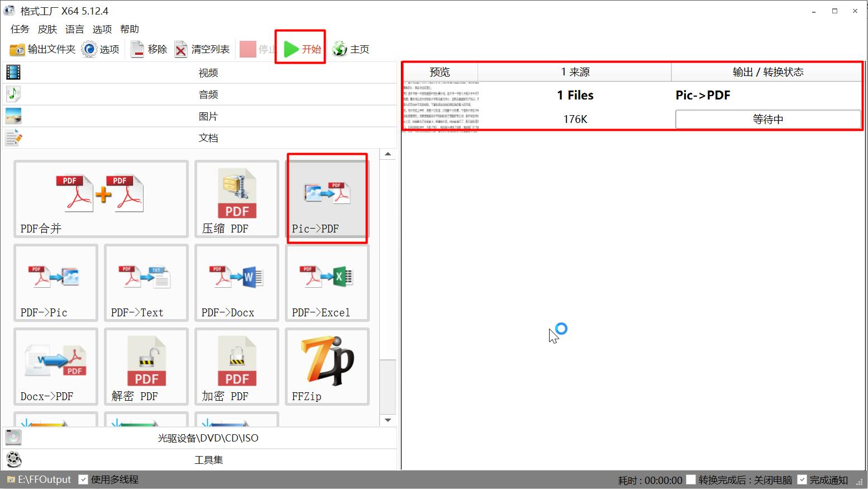The width and height of the screenshot is (868, 489).
Task: Toggle the 使用多线程 checkbox
Action: [x=84, y=479]
